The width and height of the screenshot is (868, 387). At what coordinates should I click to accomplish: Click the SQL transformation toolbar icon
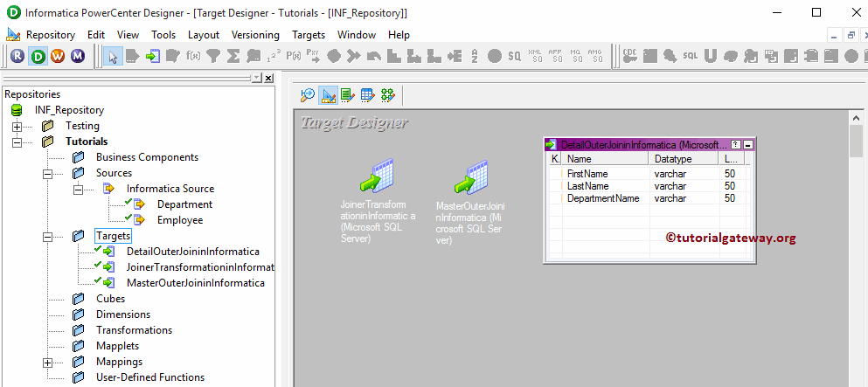click(691, 56)
